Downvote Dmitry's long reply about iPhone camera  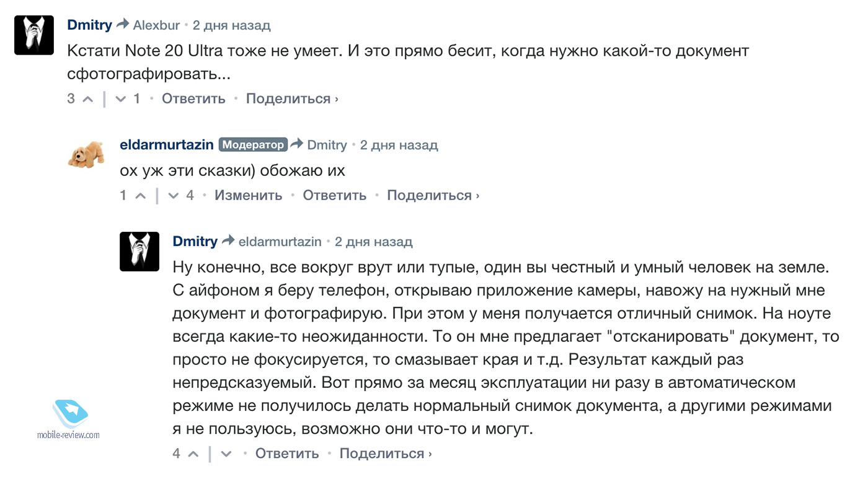click(x=226, y=454)
